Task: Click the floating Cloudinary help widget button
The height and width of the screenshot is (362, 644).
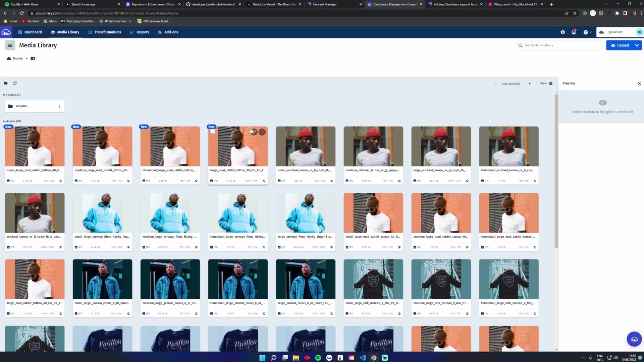Action: coord(634,339)
